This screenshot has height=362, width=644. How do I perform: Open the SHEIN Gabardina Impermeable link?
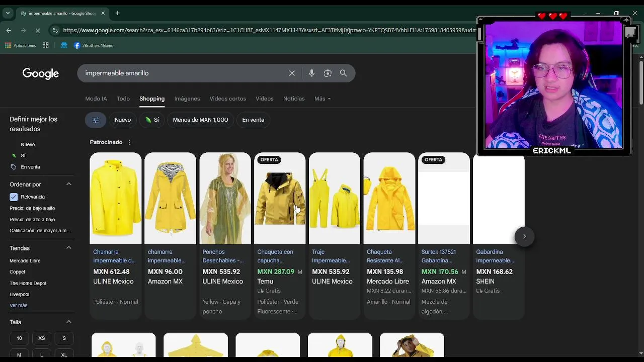[495, 256]
